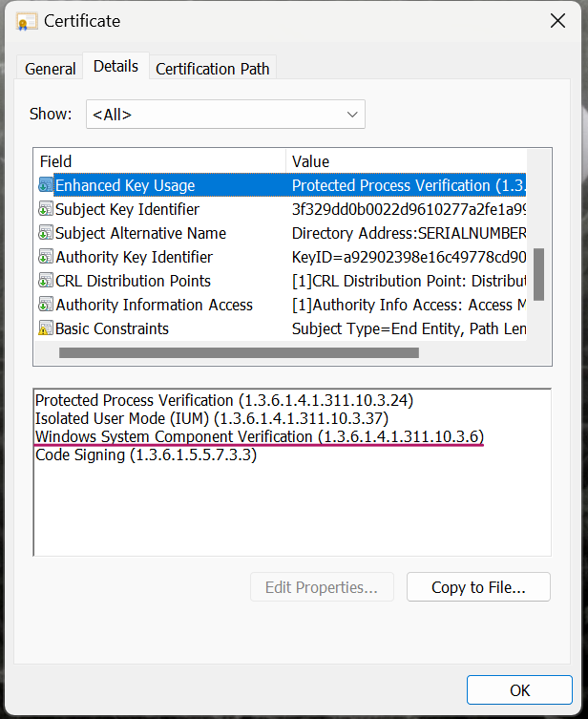Viewport: 588px width, 719px height.
Task: Click the Authority Key Identifier field icon
Action: [x=46, y=257]
